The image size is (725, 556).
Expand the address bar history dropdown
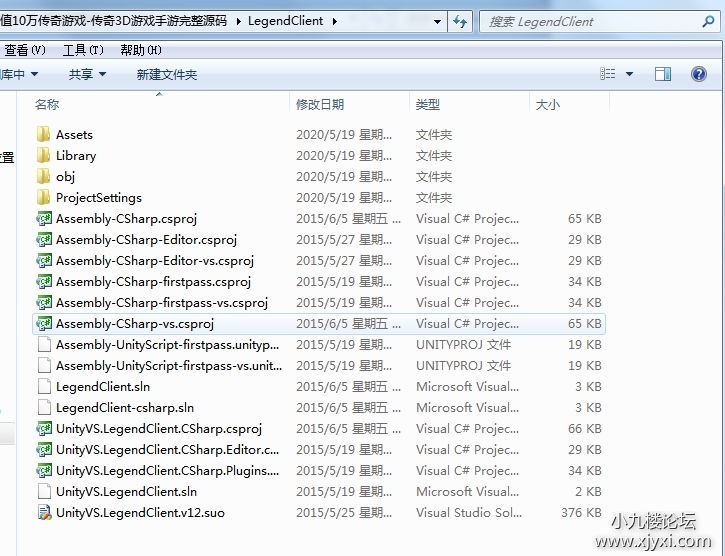point(438,21)
